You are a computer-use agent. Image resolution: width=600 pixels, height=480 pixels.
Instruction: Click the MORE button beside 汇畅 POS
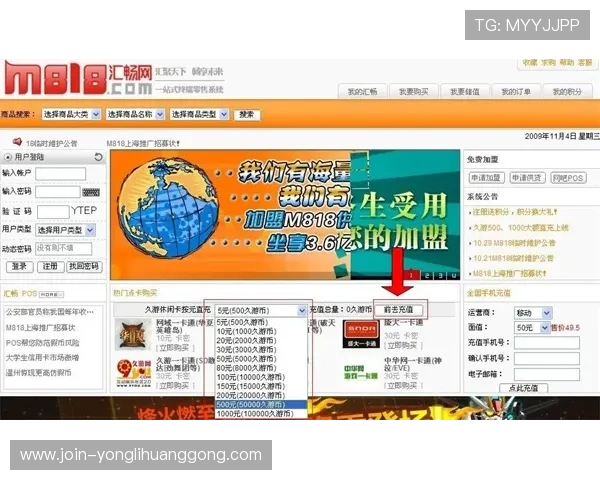click(x=51, y=294)
